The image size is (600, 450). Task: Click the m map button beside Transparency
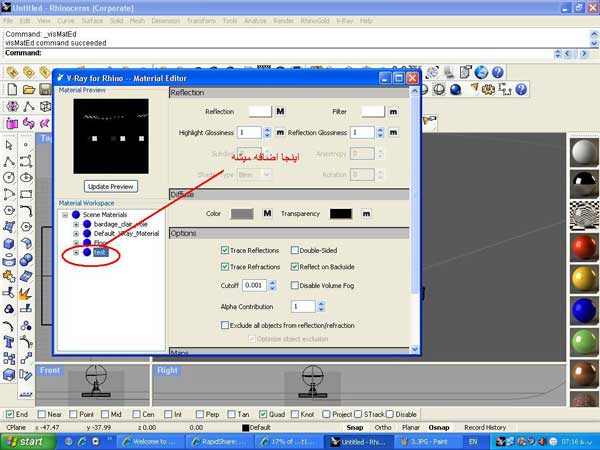coord(366,214)
